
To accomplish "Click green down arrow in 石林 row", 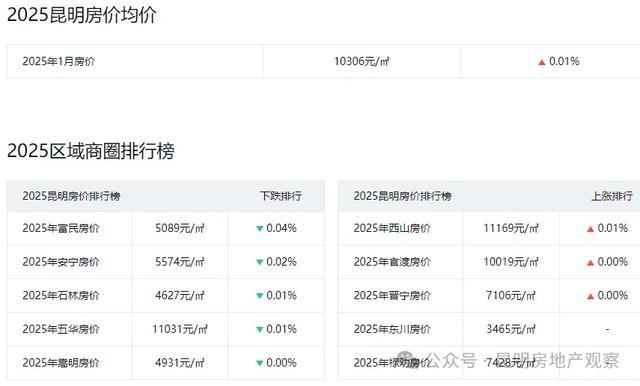I will point(259,296).
